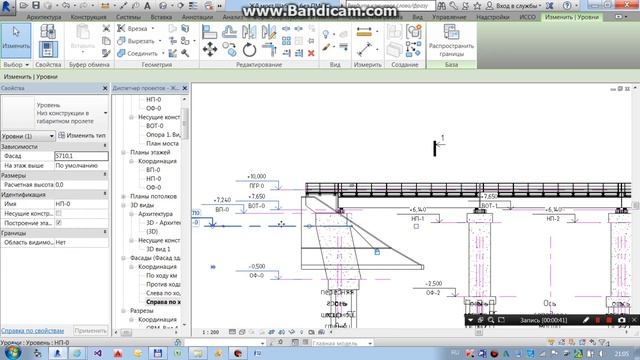
Task: Click the Bandicam screenshot camera icon
Action: pos(621,320)
